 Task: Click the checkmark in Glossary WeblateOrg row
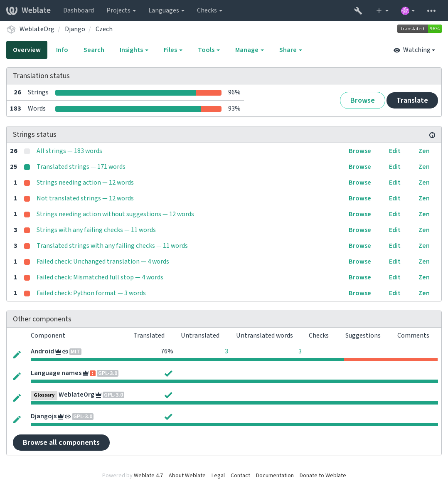168,395
